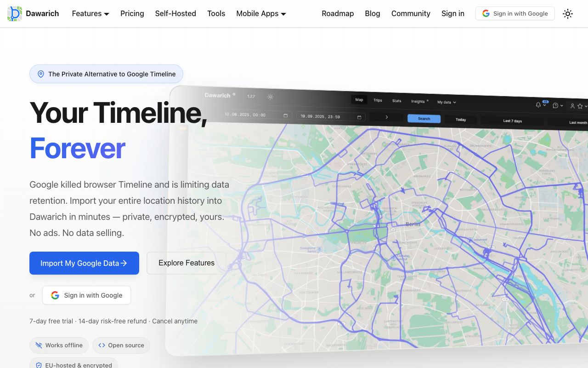This screenshot has width=588, height=368.
Task: Click the blue Search button in the app preview
Action: click(x=424, y=119)
